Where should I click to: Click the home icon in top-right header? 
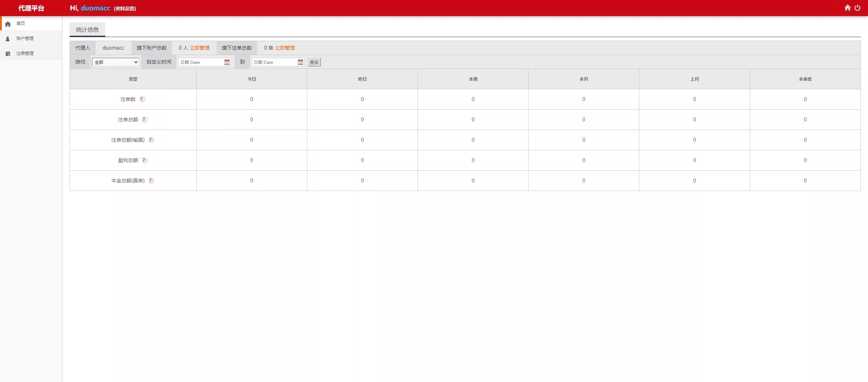tap(847, 8)
